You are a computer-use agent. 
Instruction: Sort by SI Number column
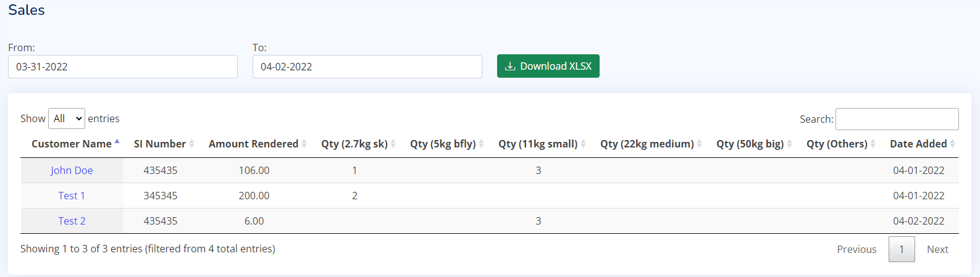tap(161, 144)
